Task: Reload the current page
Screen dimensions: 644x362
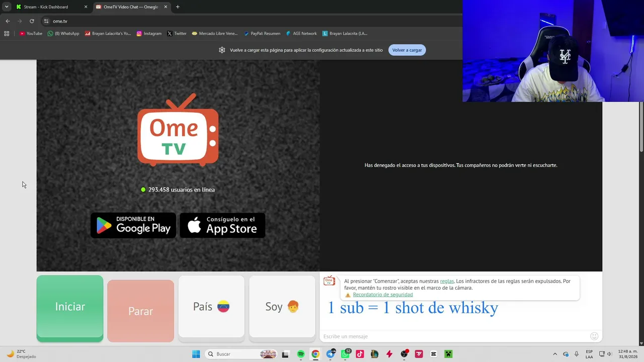Action: point(32,21)
